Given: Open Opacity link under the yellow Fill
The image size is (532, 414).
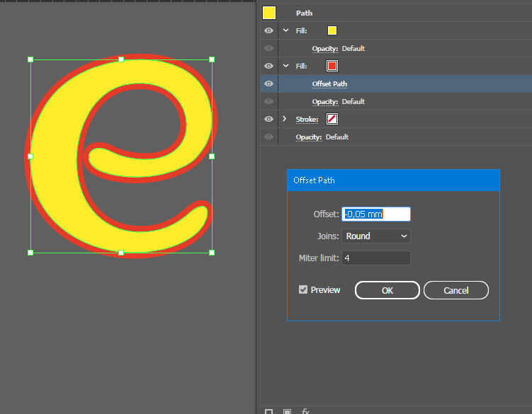Looking at the screenshot, I should [325, 49].
